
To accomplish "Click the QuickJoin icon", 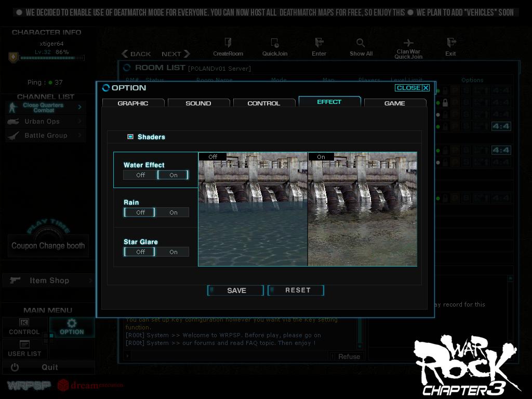I will (x=275, y=43).
